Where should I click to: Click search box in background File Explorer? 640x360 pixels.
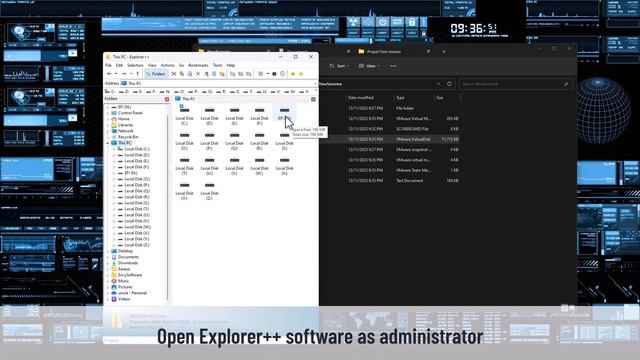pyautogui.click(x=515, y=84)
